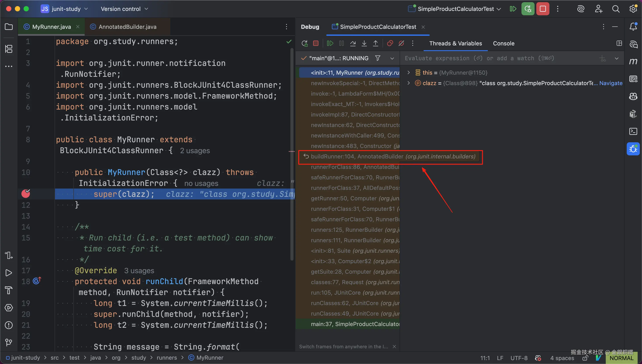
Task: Click the MyRunner breadcrumb
Action: point(206,358)
